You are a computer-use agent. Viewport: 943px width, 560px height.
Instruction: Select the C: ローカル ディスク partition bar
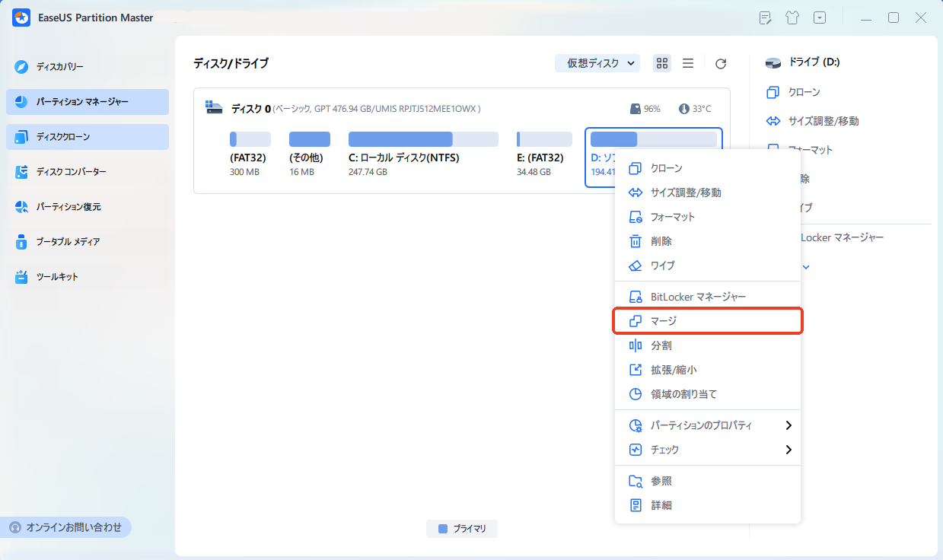[423, 139]
